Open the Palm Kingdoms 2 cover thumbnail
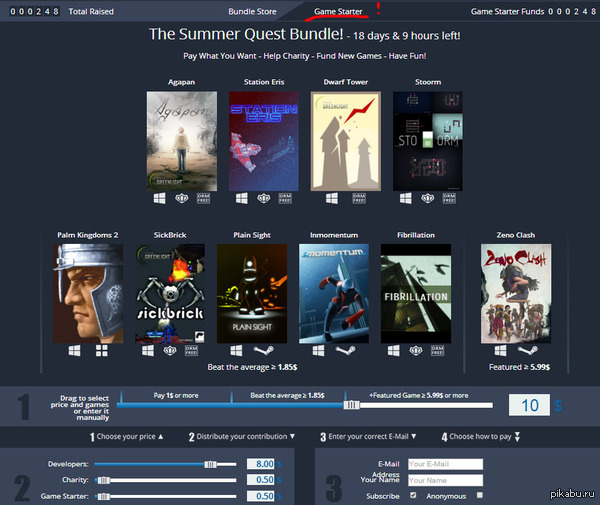This screenshot has width=600, height=505. tap(88, 293)
